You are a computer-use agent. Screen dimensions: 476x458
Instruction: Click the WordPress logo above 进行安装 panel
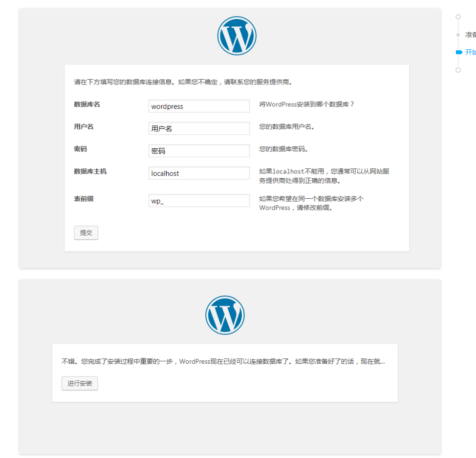pos(225,315)
